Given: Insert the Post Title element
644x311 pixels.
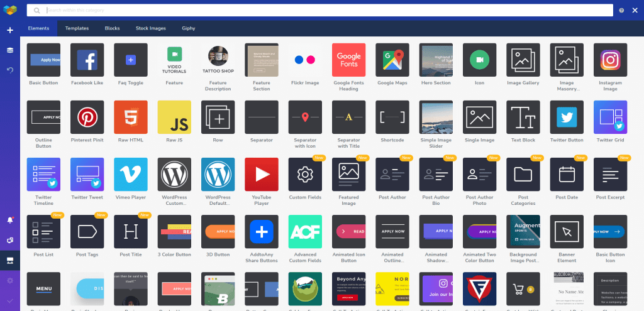Looking at the screenshot, I should point(131,232).
